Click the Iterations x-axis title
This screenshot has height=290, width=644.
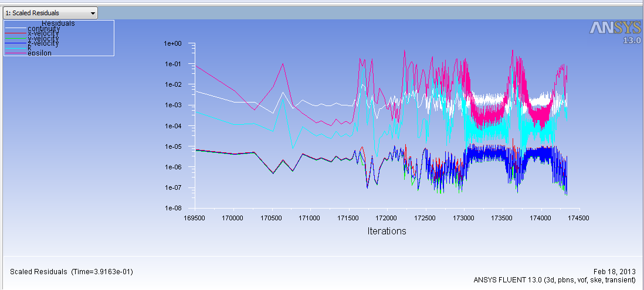pyautogui.click(x=387, y=231)
